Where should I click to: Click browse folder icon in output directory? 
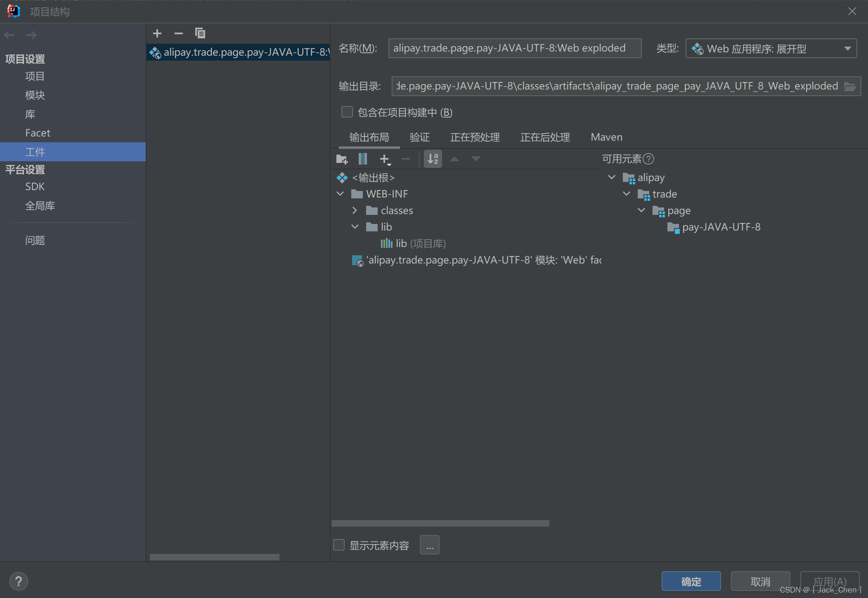[850, 86]
